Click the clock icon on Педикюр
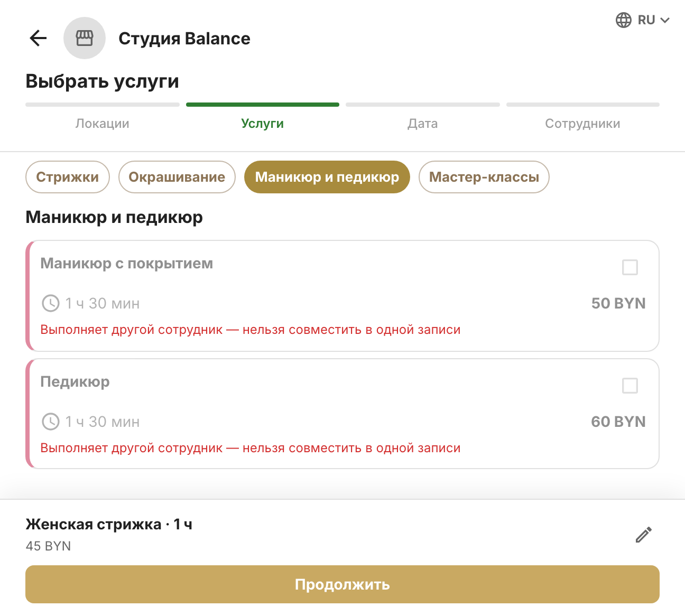The width and height of the screenshot is (685, 616). [51, 422]
